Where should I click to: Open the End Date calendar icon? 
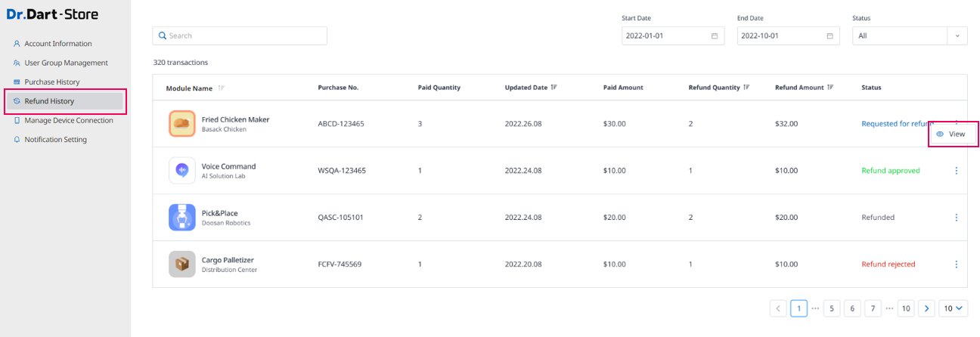coord(830,36)
